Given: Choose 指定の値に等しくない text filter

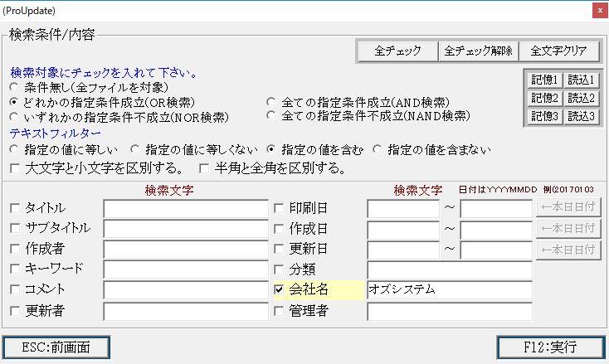Looking at the screenshot, I should [x=135, y=149].
